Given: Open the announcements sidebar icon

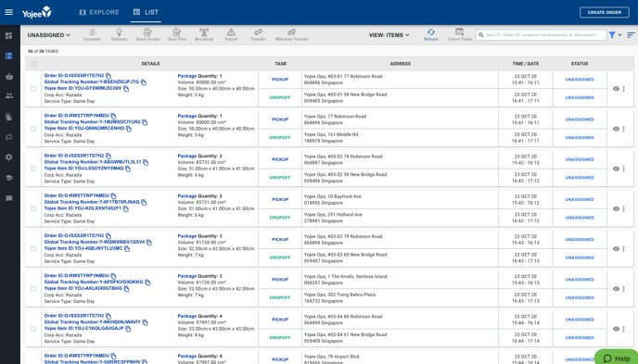Looking at the screenshot, I should [x=9, y=137].
